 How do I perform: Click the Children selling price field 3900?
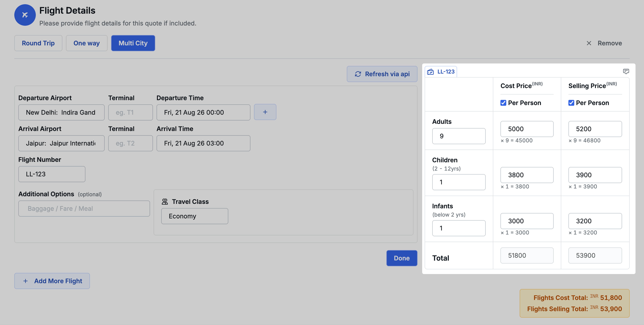[x=595, y=175]
